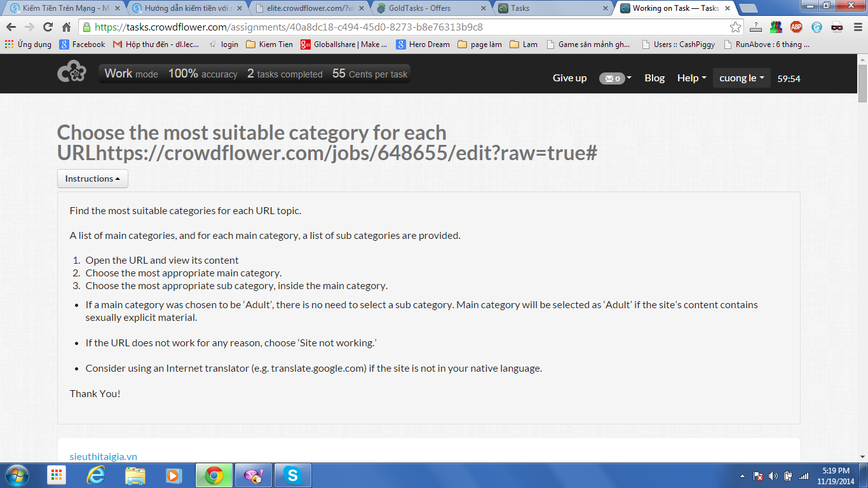Click the 55 Cents per task stat
Image resolution: width=868 pixels, height=488 pixels.
[x=370, y=74]
